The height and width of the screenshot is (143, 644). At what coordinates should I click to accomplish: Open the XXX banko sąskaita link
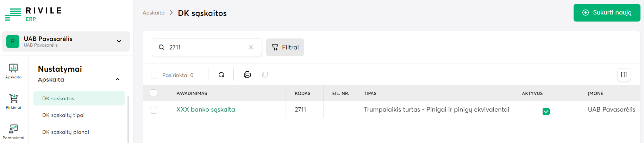click(206, 109)
